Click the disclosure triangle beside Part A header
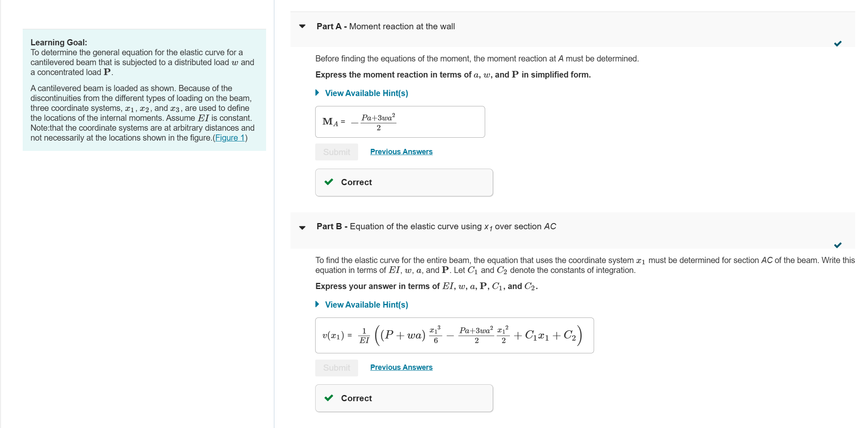This screenshot has width=868, height=428. tap(302, 26)
